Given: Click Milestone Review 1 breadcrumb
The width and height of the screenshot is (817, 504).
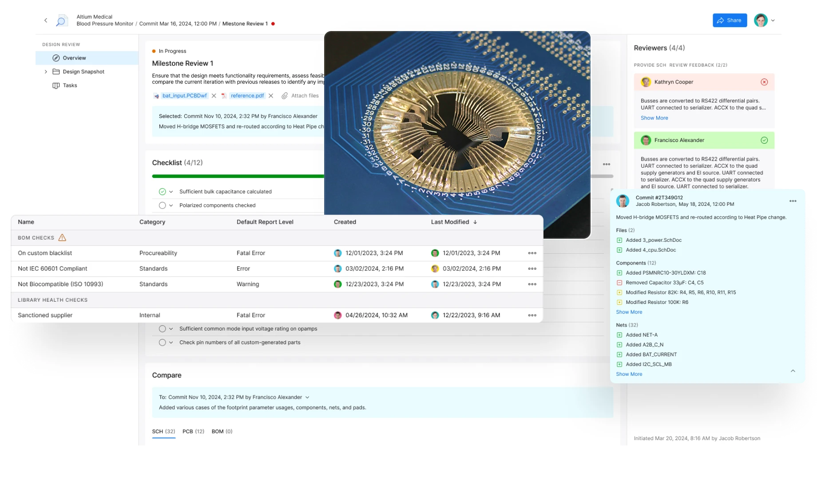Looking at the screenshot, I should (245, 24).
